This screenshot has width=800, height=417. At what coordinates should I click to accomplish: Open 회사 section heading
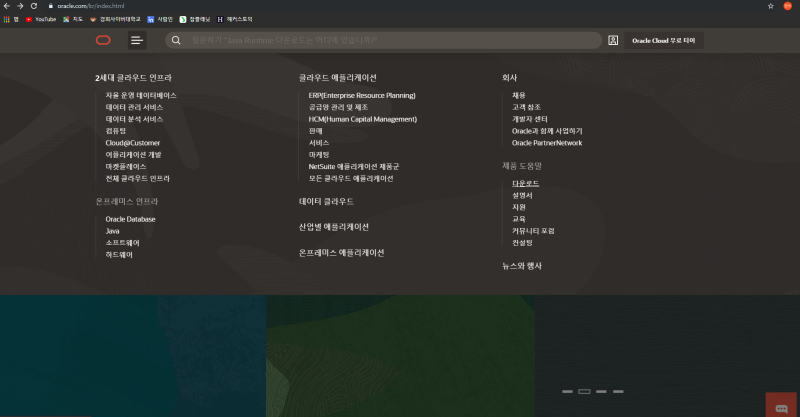pos(509,78)
